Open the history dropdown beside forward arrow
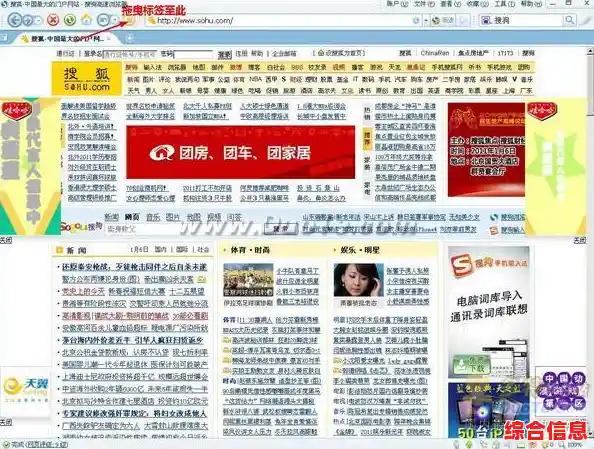Viewport: 594px width, 449px height. point(38,20)
